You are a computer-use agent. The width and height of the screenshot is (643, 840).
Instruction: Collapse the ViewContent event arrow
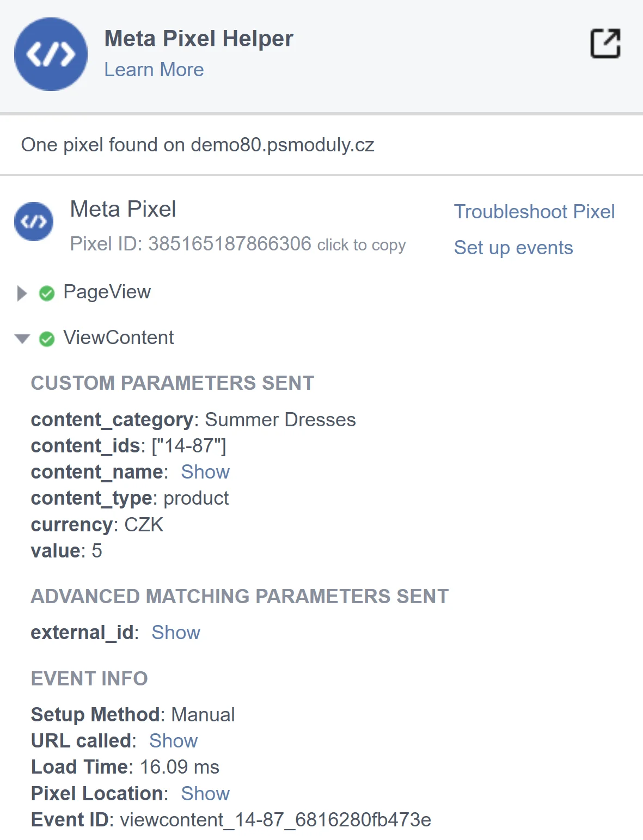click(22, 339)
